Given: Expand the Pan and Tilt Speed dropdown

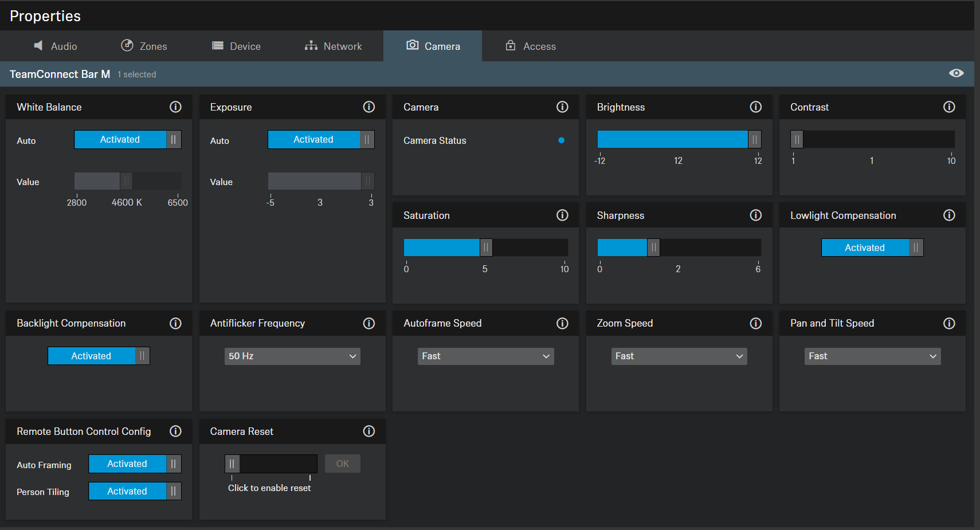Looking at the screenshot, I should point(872,356).
